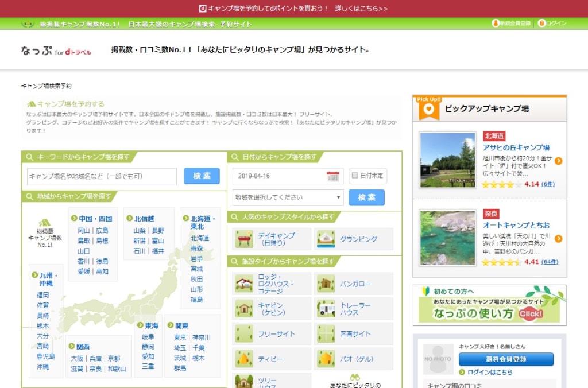Open the 関東 region heading
This screenshot has height=388, width=588.
point(181,326)
